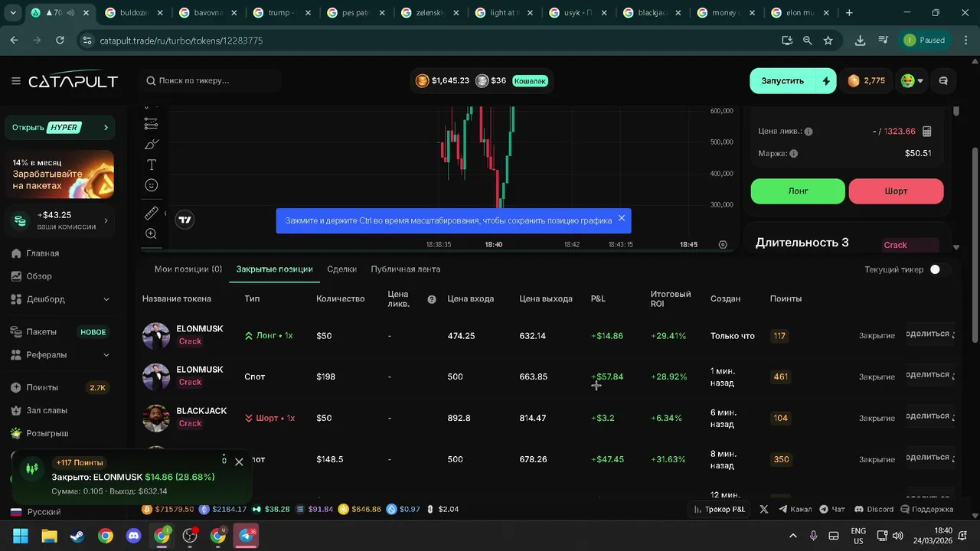980x551 pixels.
Task: Open Discord from Windows taskbar
Action: (x=133, y=536)
